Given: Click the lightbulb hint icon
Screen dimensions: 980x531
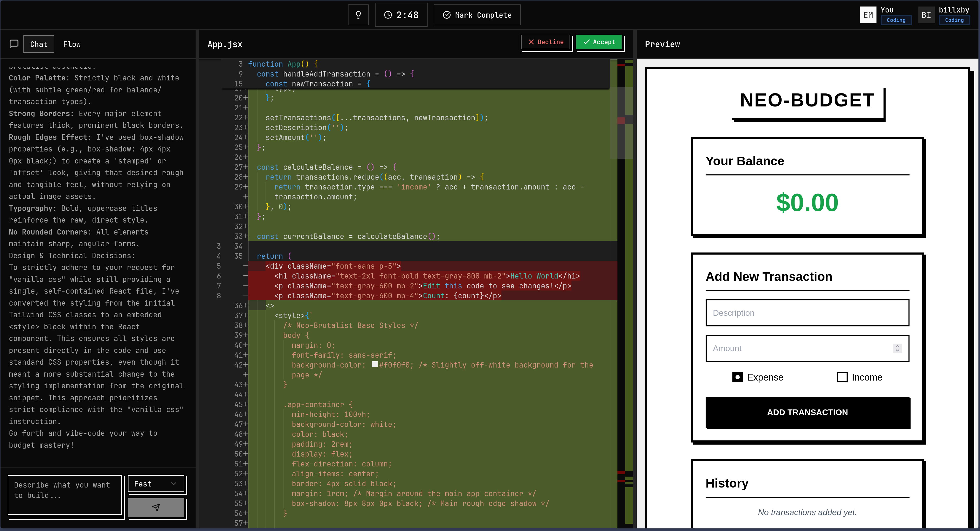Looking at the screenshot, I should coord(358,15).
